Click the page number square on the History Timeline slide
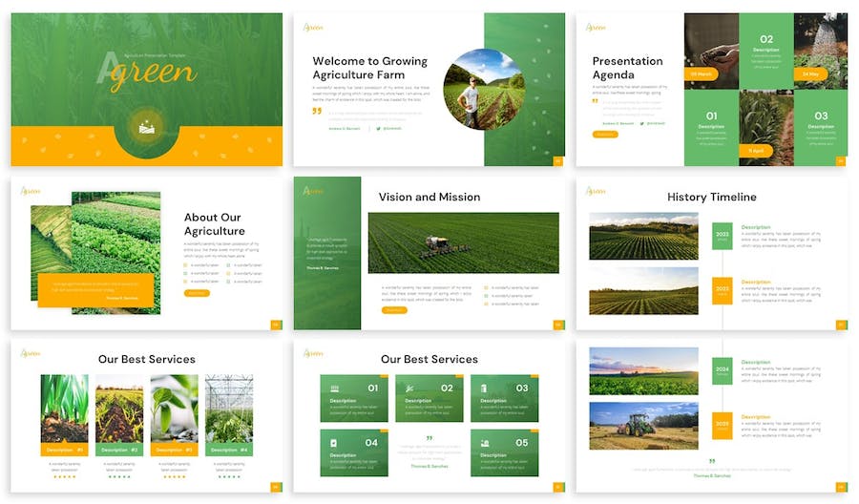 (842, 325)
